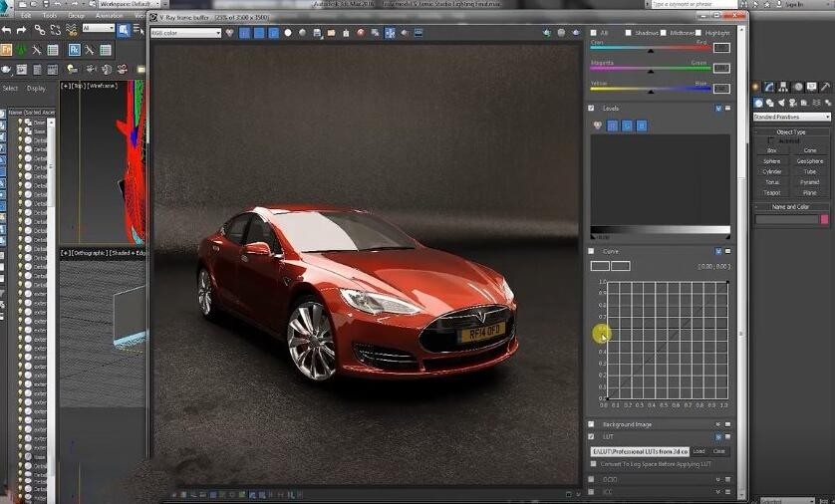Toggle green channel in frame buffer toolbar
This screenshot has width=835, height=504.
pos(259,33)
